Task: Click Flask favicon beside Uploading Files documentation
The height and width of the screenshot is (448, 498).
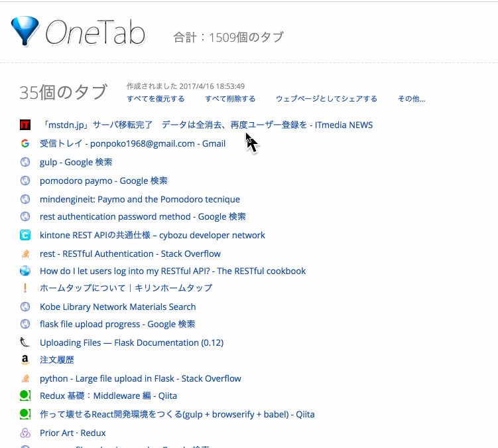Action: [25, 342]
